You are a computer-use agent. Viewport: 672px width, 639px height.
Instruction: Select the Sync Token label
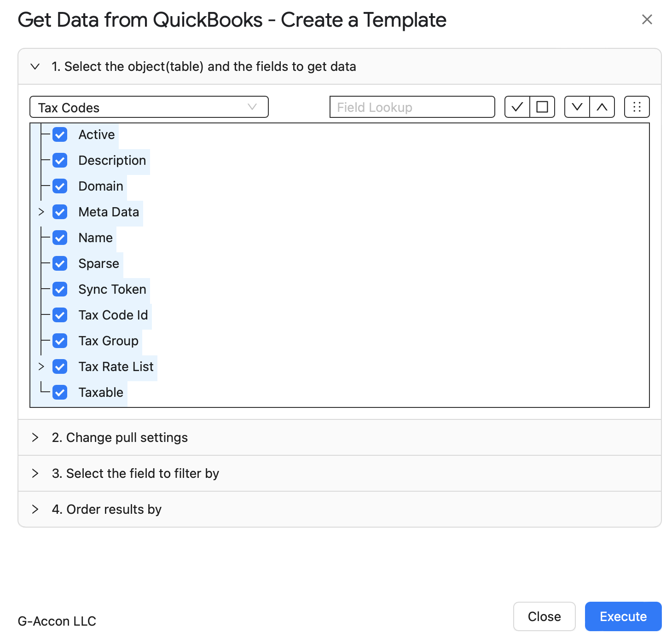tap(112, 289)
